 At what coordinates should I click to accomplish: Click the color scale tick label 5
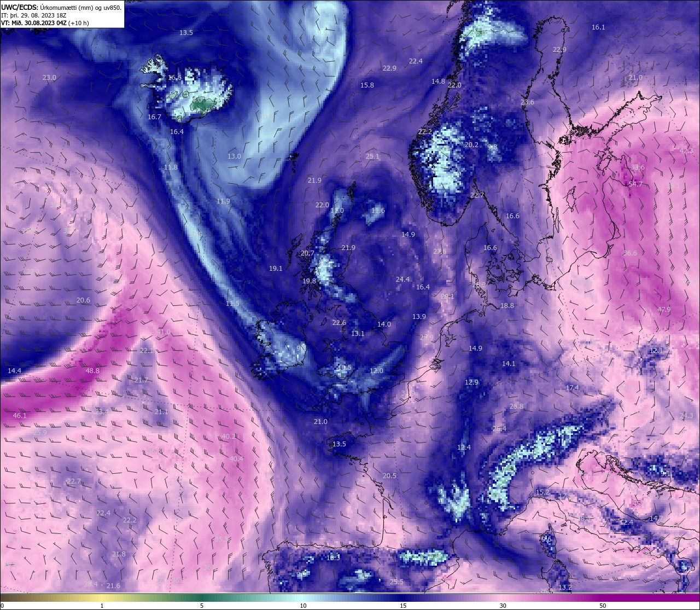pyautogui.click(x=202, y=606)
